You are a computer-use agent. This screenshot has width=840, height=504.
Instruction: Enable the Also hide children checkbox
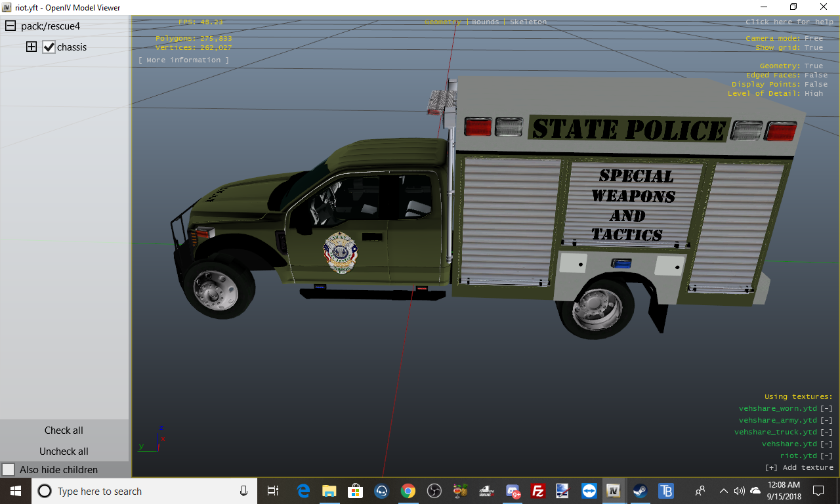(9, 470)
